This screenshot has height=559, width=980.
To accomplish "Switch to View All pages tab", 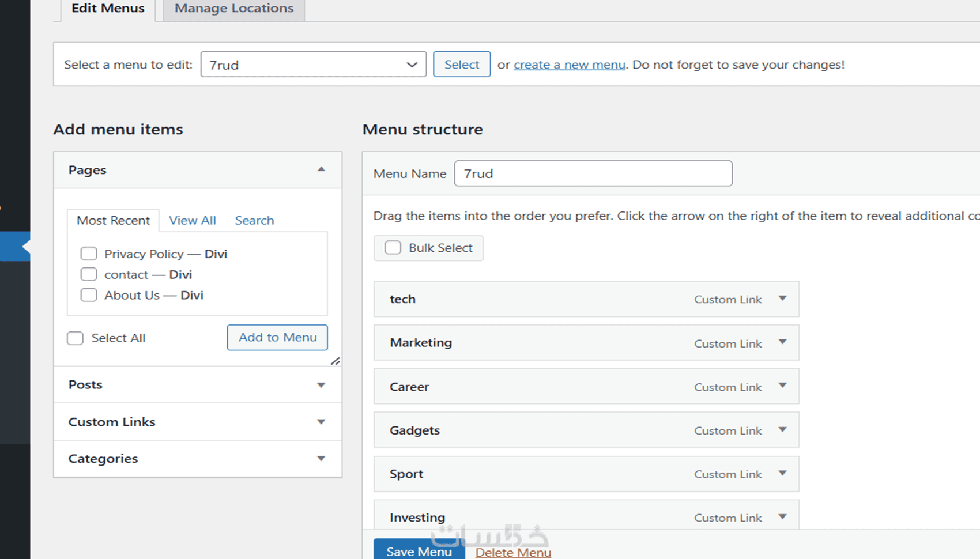I will [193, 220].
